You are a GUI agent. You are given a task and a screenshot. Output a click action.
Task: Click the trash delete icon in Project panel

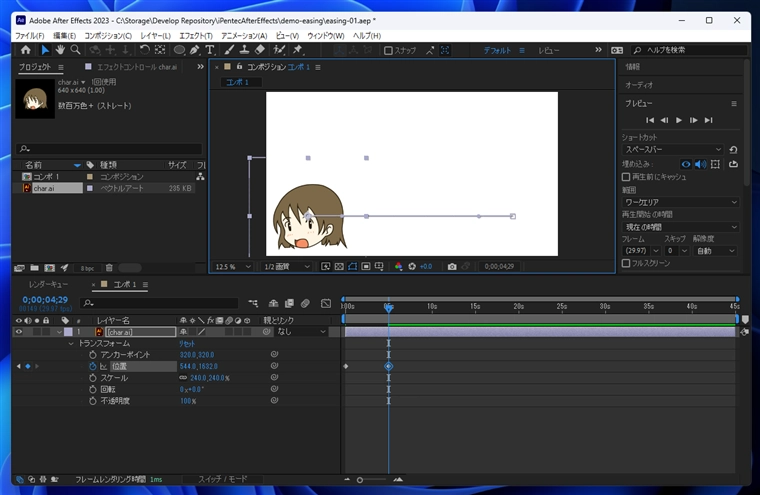point(109,268)
